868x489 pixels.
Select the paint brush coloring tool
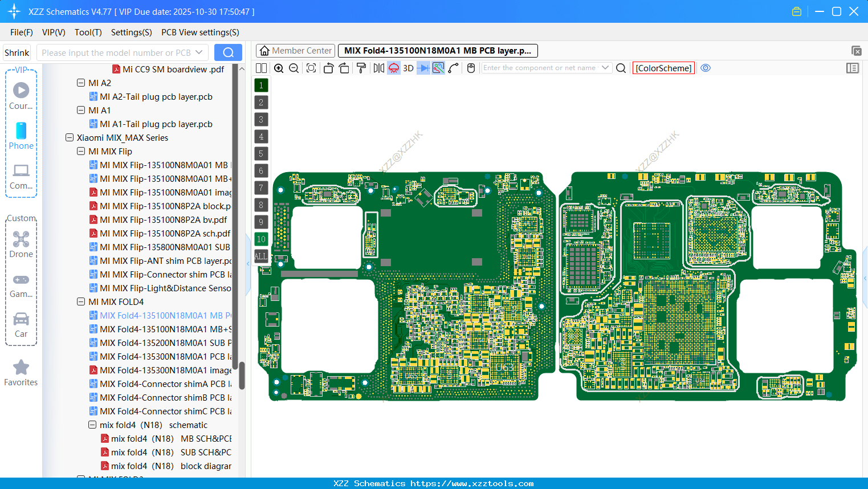click(361, 68)
